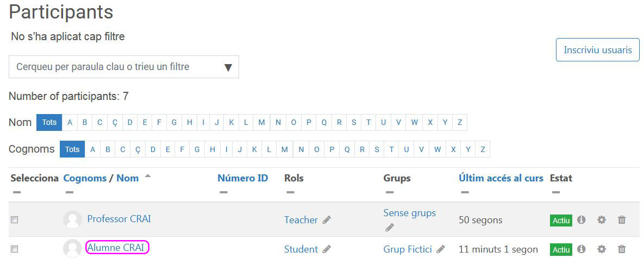644x258 pixels.
Task: Collapse the Grups column
Action: pos(389,192)
